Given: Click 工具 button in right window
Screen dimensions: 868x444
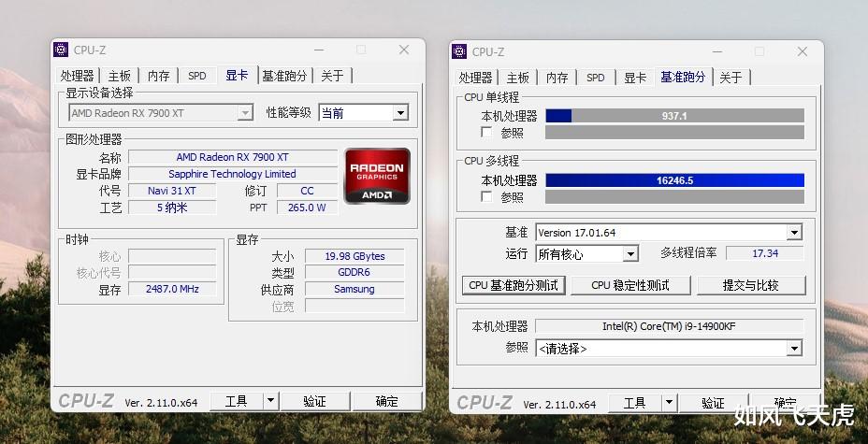Looking at the screenshot, I should (x=635, y=404).
